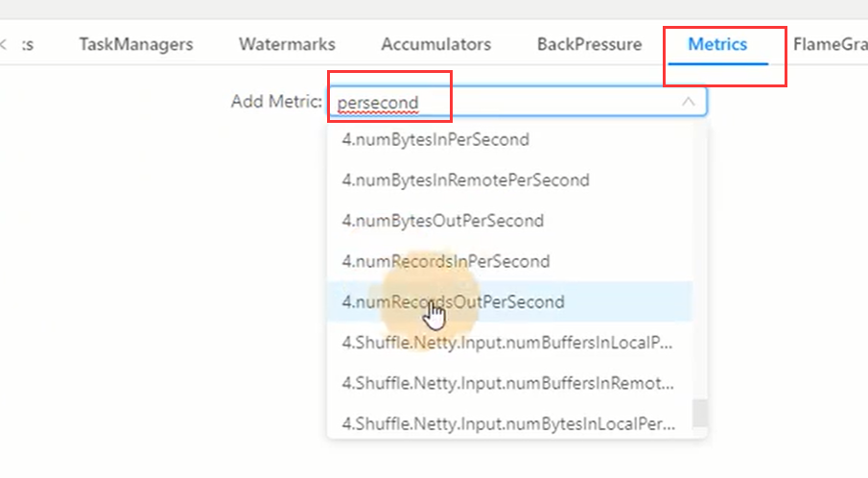Open the Watermarks tab
868x478 pixels.
click(x=287, y=44)
